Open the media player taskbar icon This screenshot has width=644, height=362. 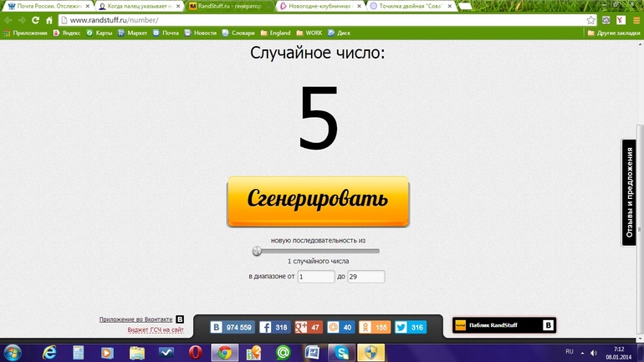tap(107, 353)
